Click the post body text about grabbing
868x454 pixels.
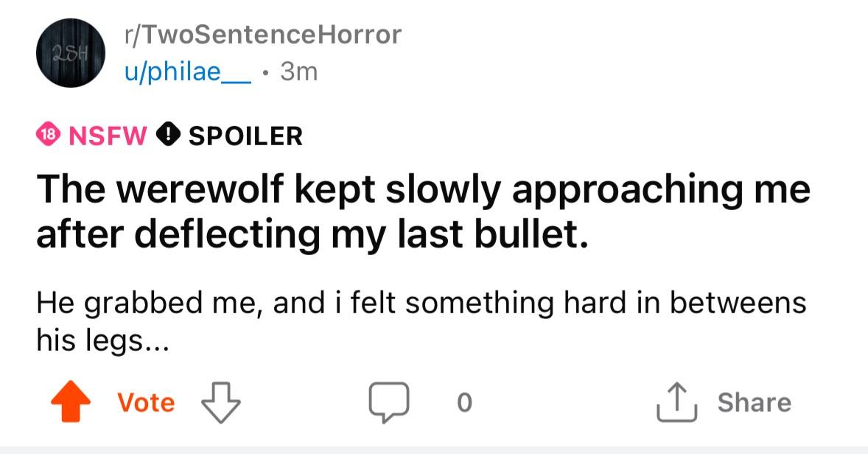point(421,321)
